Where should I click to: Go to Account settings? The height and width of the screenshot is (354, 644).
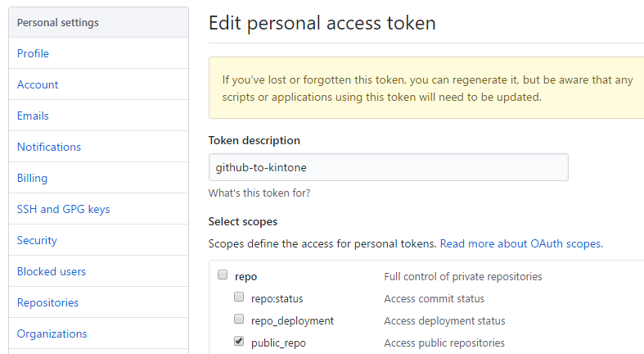[x=38, y=84]
